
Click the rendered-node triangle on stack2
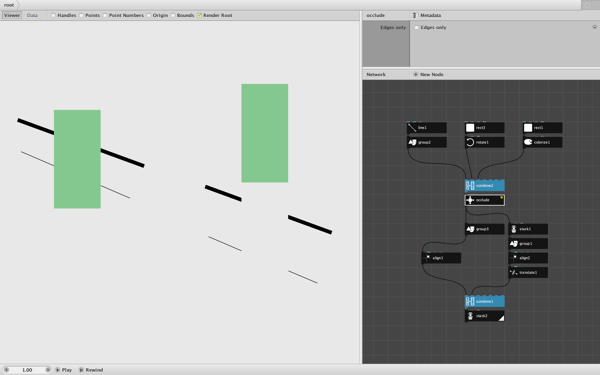501,318
